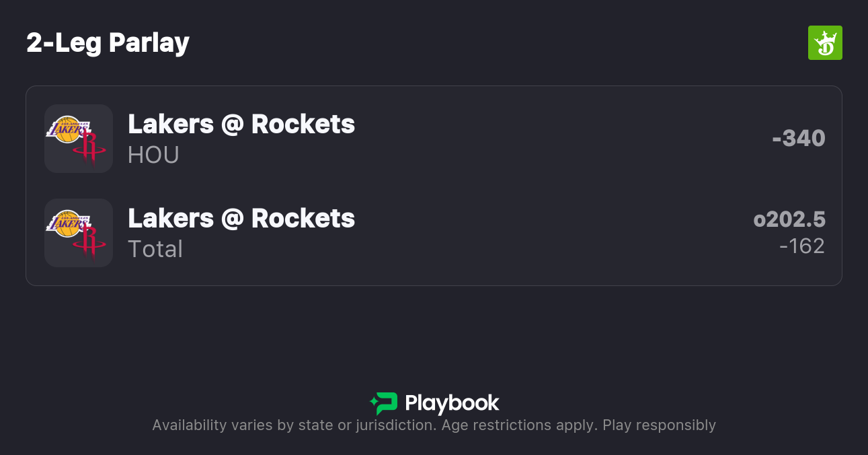Tap the -340 moneyline odds
This screenshot has height=455, width=868.
pos(799,139)
